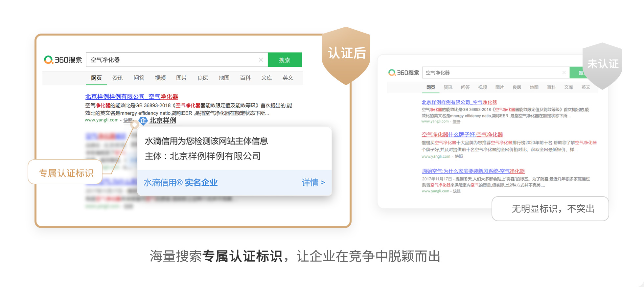Screen dimensions: 644x287
Task: Switch to the 资讯 tab in left panel
Action: 118,78
